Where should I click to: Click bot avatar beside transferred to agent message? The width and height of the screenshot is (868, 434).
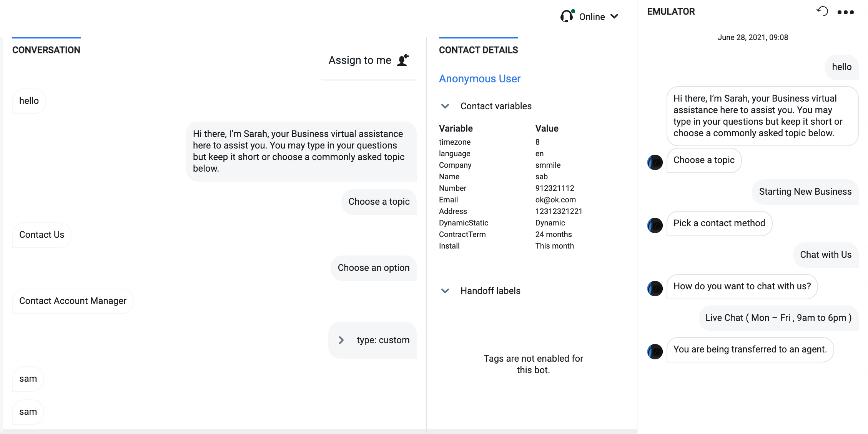[x=655, y=352]
